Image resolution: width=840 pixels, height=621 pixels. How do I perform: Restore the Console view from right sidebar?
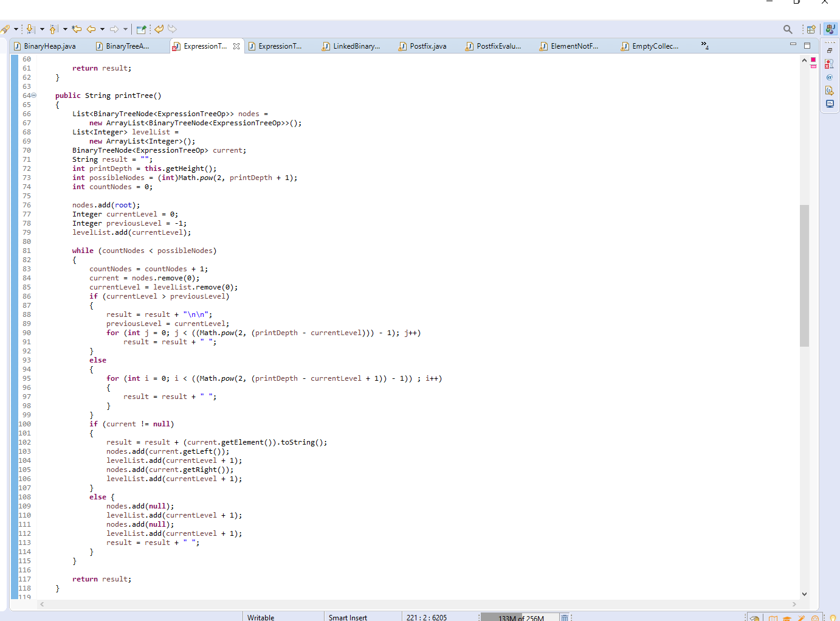click(830, 103)
